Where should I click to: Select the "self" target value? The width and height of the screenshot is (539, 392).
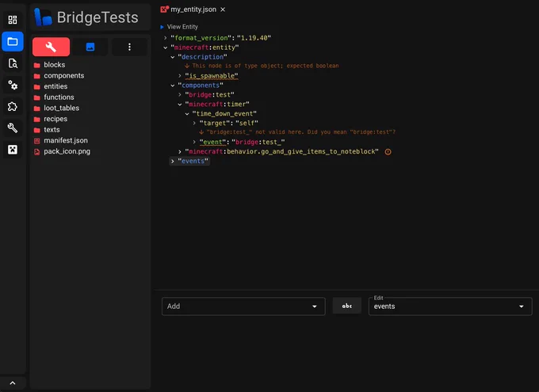tap(247, 123)
